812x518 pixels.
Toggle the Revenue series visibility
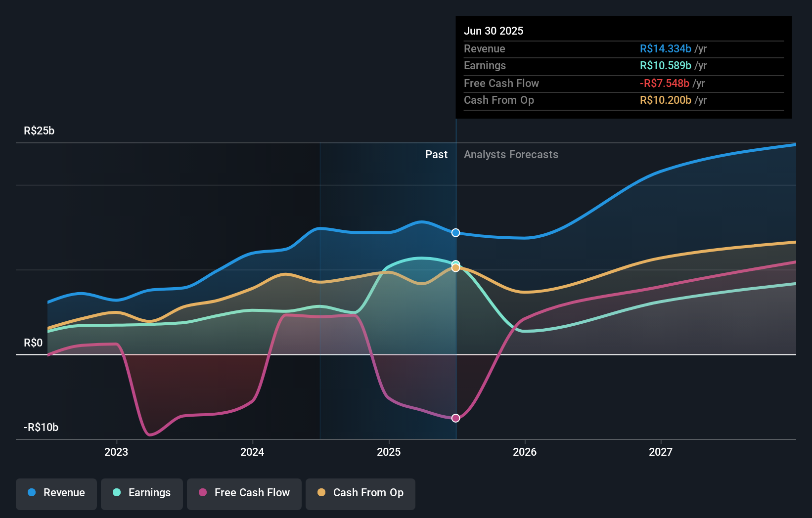click(x=56, y=493)
